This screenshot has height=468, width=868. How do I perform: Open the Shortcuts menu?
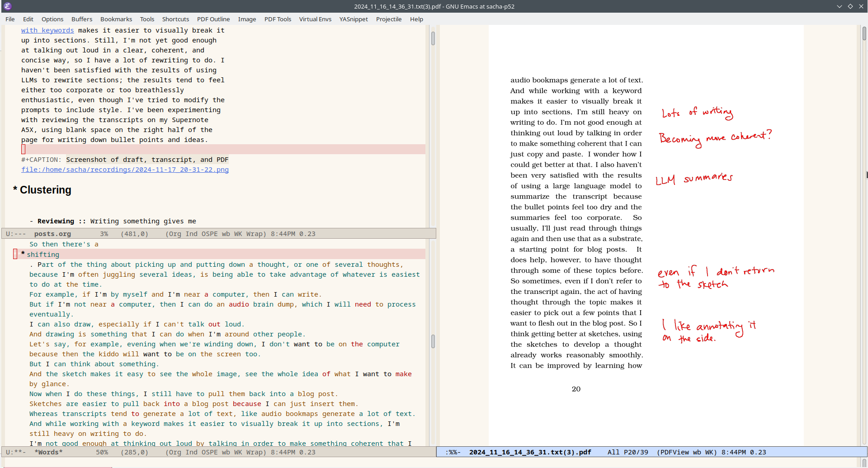[175, 19]
